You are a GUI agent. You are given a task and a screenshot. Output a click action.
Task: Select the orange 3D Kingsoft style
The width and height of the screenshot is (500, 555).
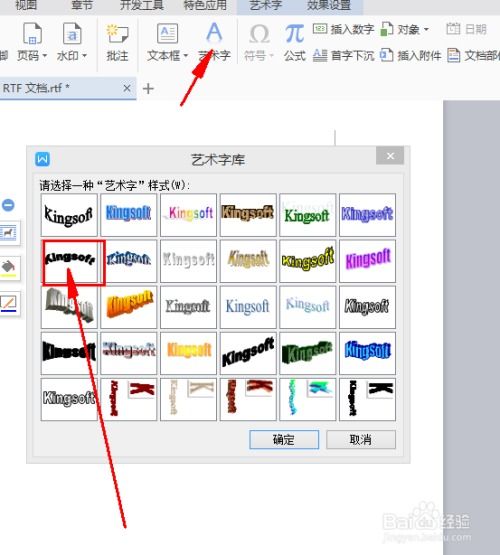[128, 307]
